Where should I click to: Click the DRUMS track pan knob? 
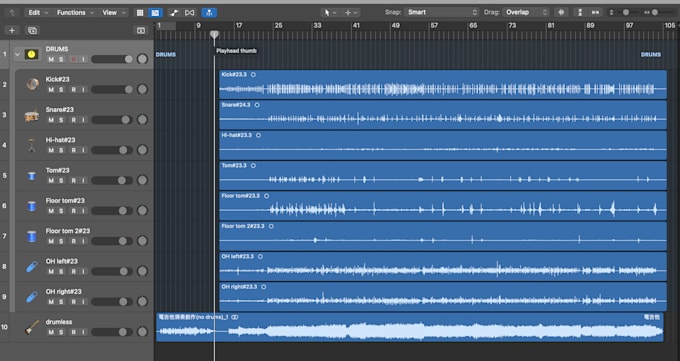142,59
